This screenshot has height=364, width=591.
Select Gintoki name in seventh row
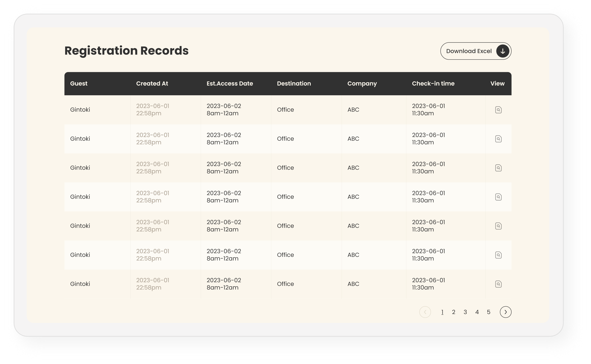point(80,284)
